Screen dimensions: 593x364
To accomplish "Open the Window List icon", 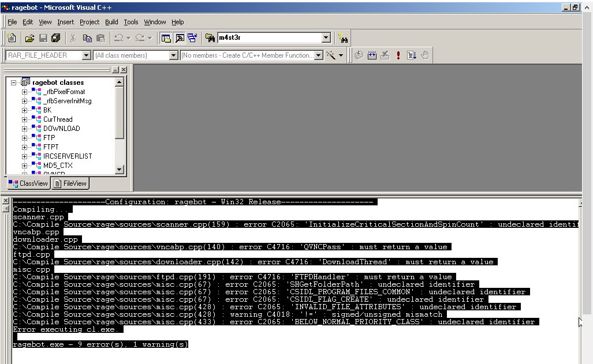I will tap(192, 38).
